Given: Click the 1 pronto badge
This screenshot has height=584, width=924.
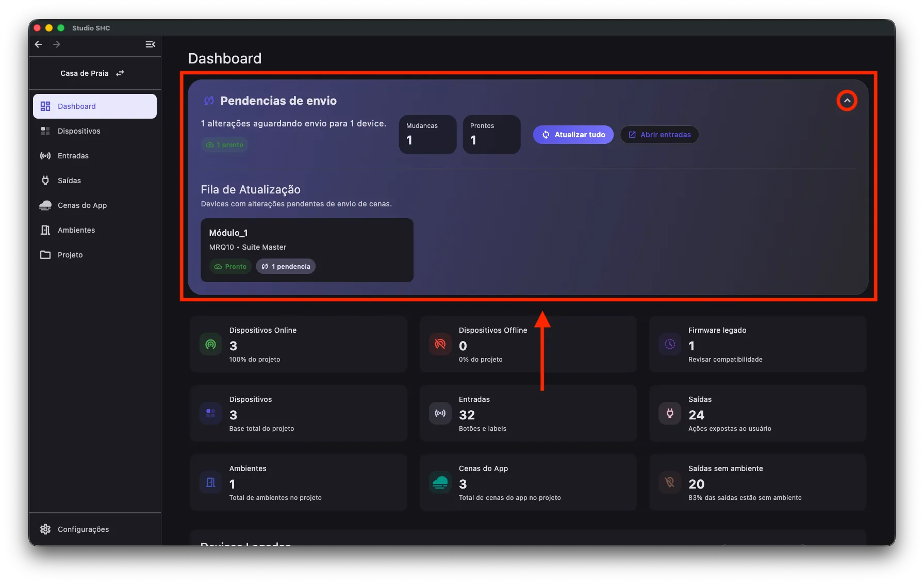Looking at the screenshot, I should [225, 145].
